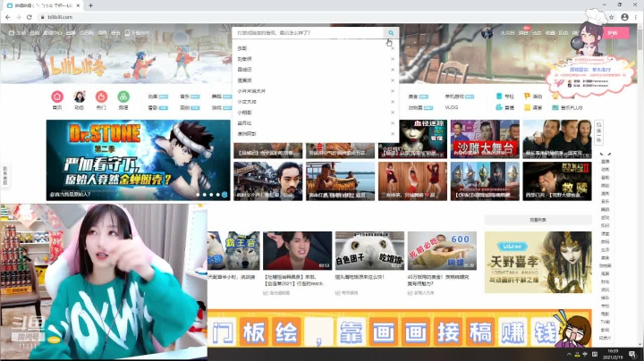The image size is (644, 361).
Task: Open the 活动 flag icon
Action: (527, 96)
